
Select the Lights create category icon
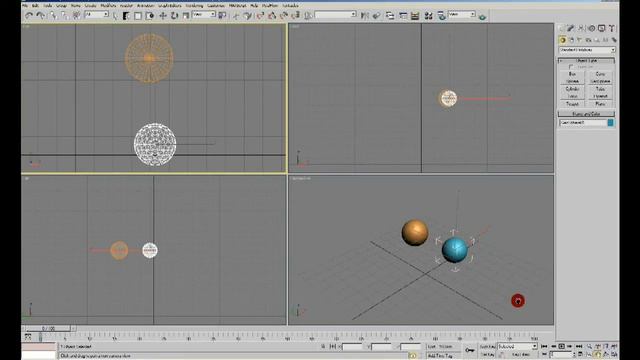click(580, 40)
